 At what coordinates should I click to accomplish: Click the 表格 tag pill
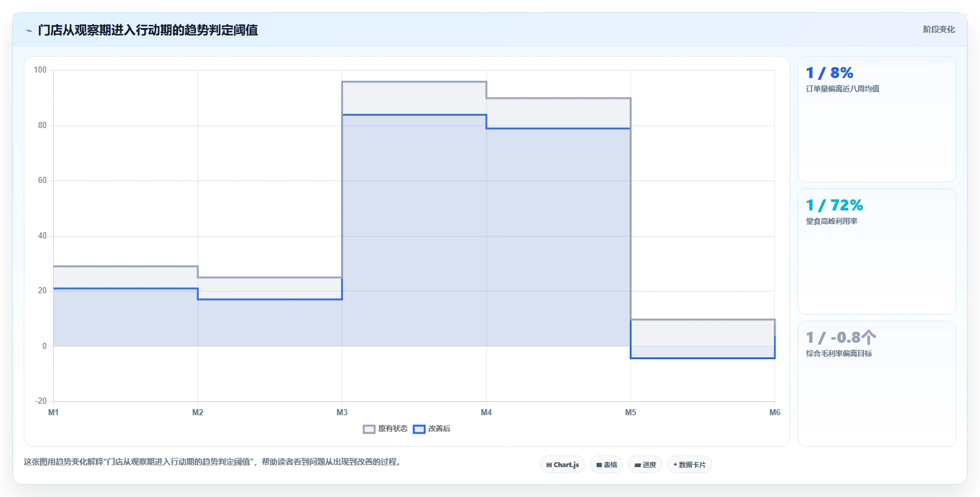pyautogui.click(x=607, y=465)
